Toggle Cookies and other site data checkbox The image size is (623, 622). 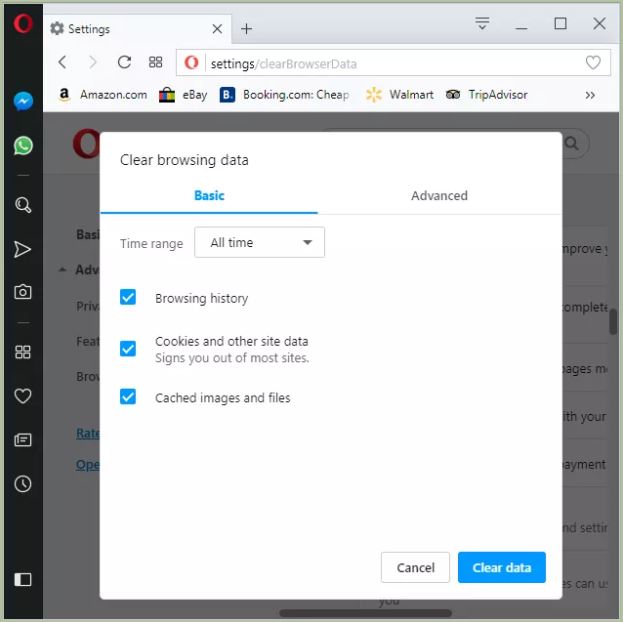coord(128,349)
